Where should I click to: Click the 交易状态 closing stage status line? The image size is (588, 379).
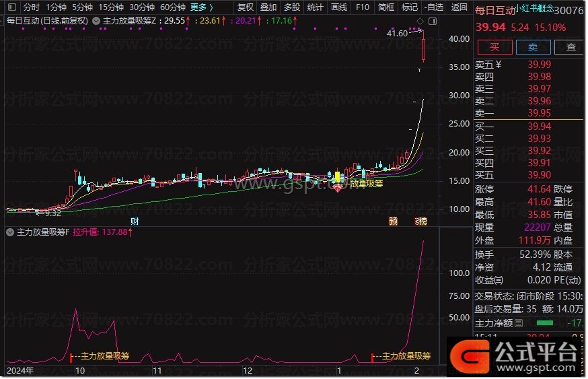coord(529,296)
